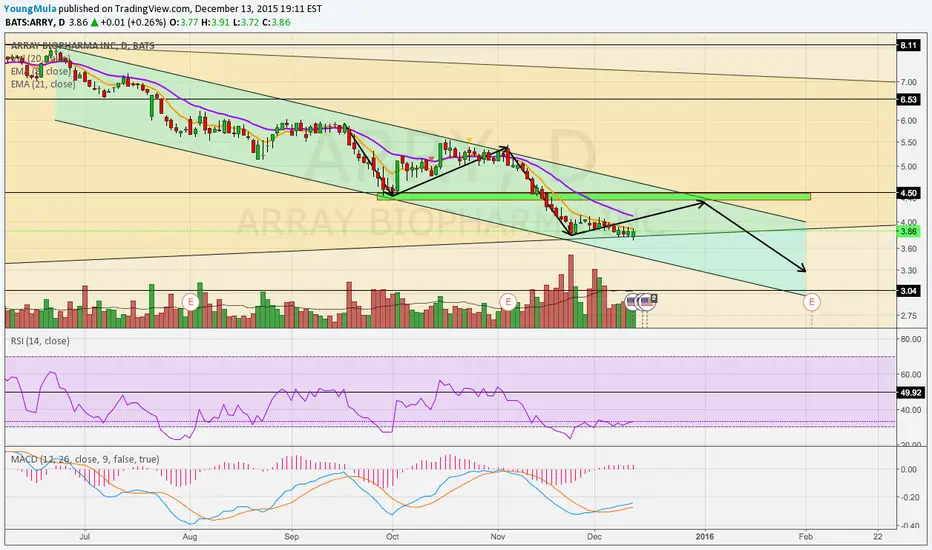The height and width of the screenshot is (550, 932).
Task: Click the future earnings E marker near Feb
Action: [x=811, y=302]
